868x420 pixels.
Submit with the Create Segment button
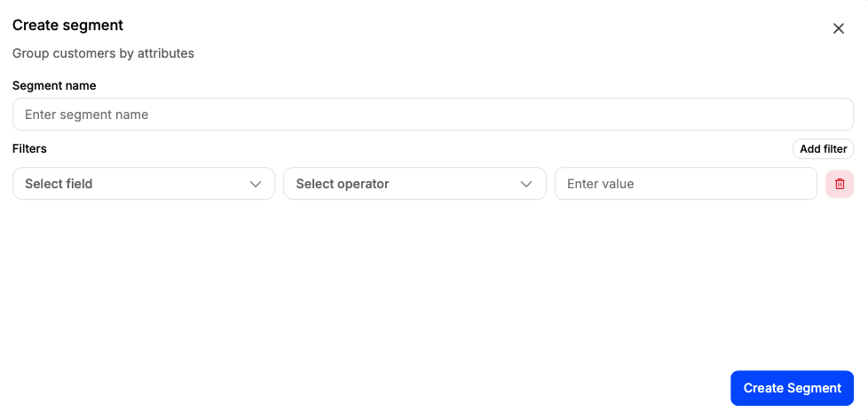pyautogui.click(x=793, y=388)
